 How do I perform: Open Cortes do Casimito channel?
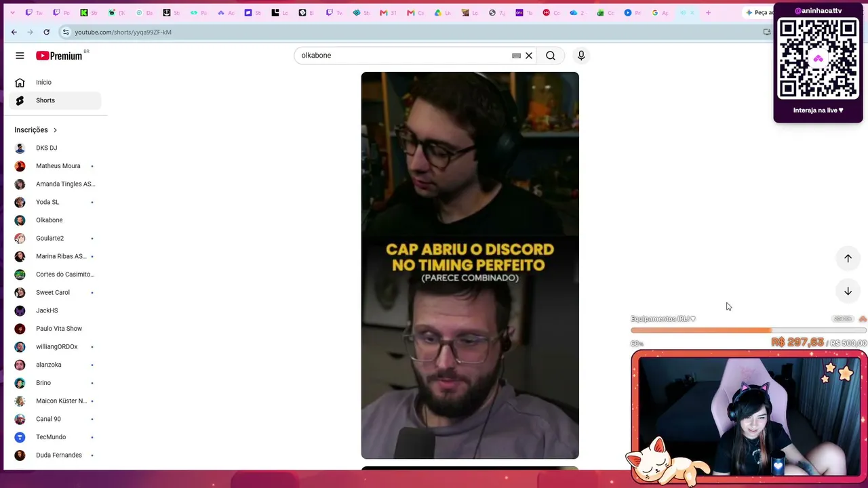tap(56, 274)
